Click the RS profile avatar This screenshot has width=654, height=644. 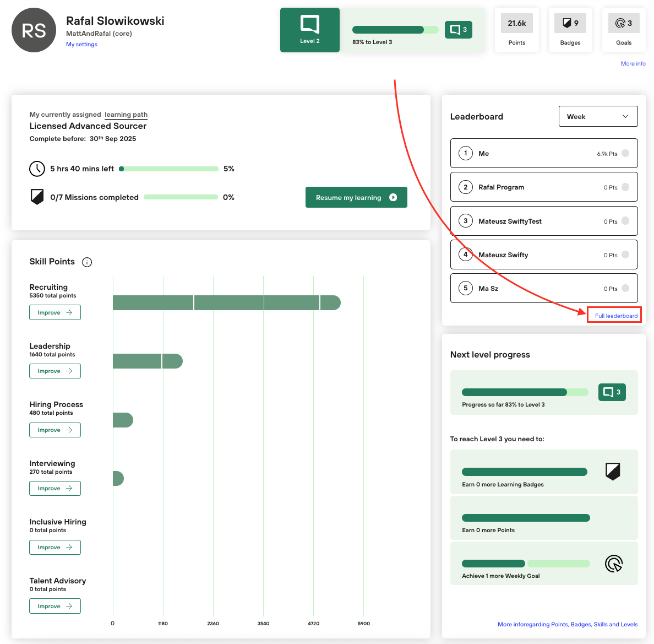coord(34,30)
